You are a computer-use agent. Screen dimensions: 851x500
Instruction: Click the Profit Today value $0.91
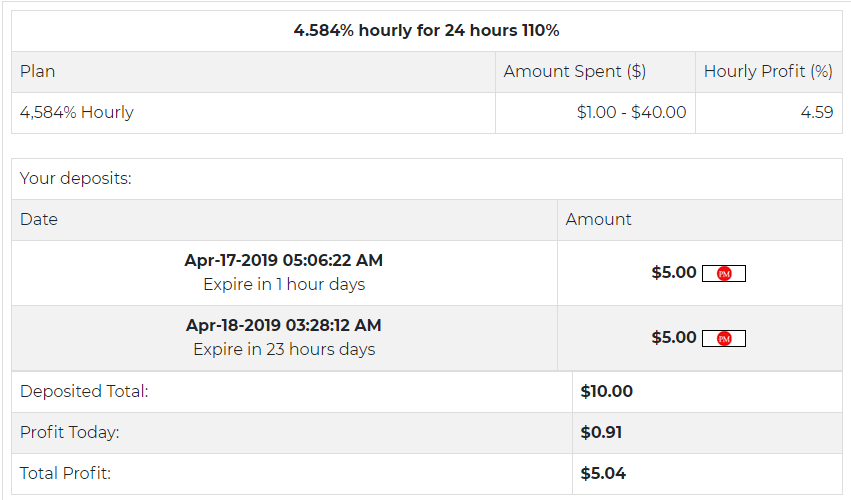point(601,433)
